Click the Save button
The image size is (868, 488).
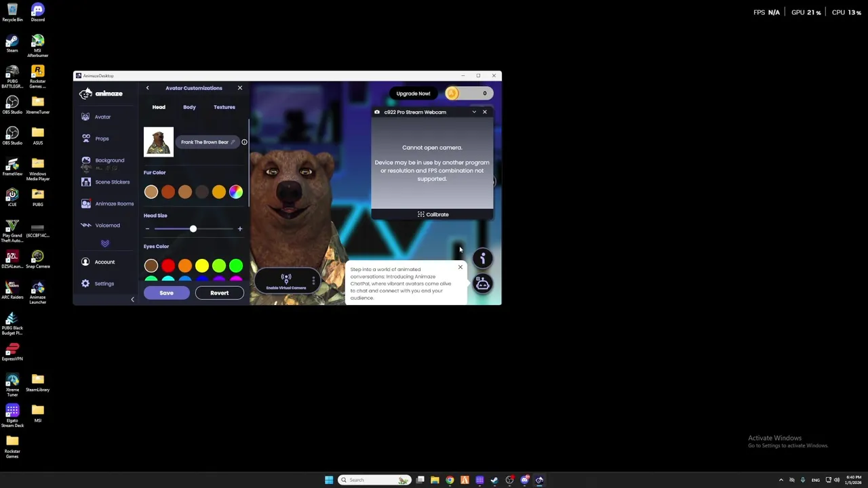(x=166, y=293)
